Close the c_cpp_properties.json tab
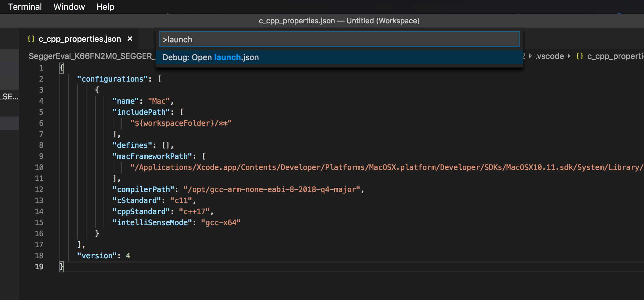Viewport: 644px width, 300px height. tap(130, 39)
